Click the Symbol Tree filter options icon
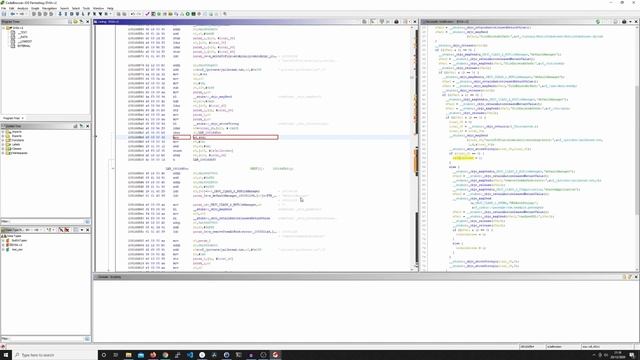 [x=87, y=222]
